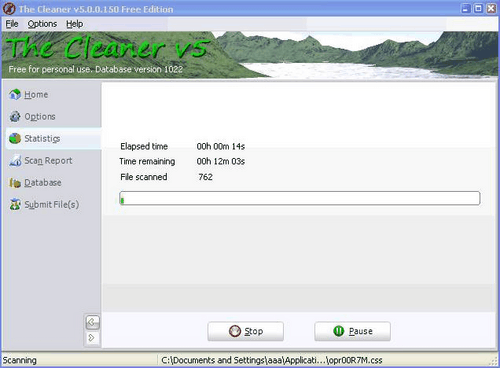Click the Database version 1022 banner text

coord(139,69)
